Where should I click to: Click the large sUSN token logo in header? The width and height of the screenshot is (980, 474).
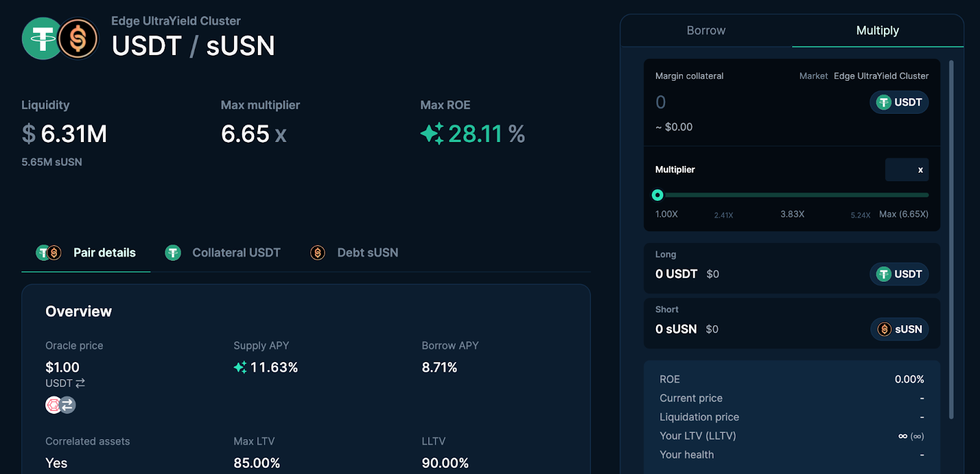pyautogui.click(x=78, y=39)
